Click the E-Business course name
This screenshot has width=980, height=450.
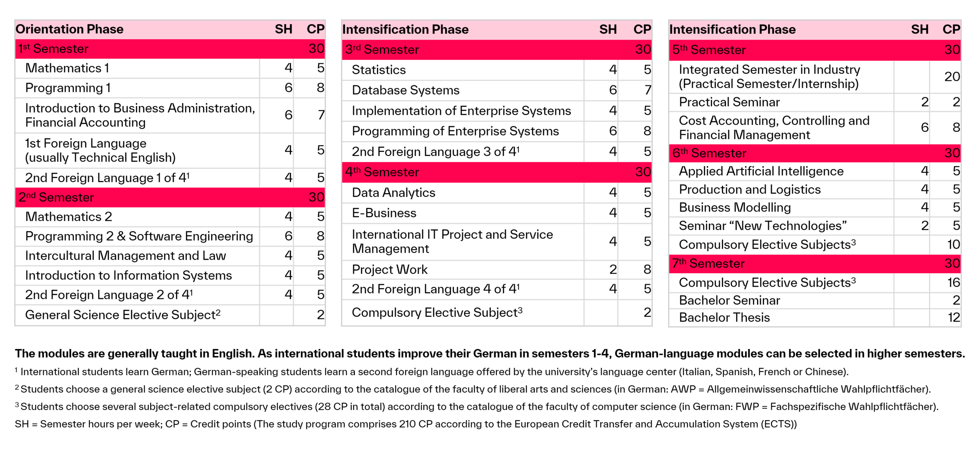click(x=384, y=213)
